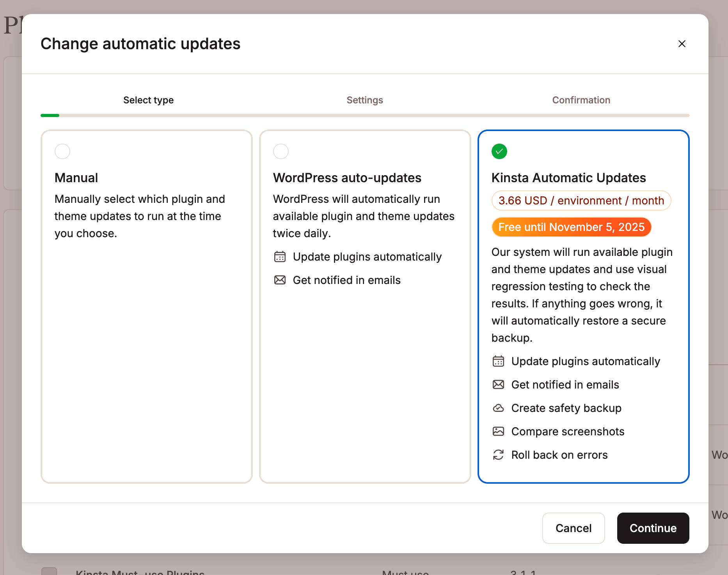The height and width of the screenshot is (575, 728).
Task: Switch to the Settings step
Action: click(x=364, y=100)
